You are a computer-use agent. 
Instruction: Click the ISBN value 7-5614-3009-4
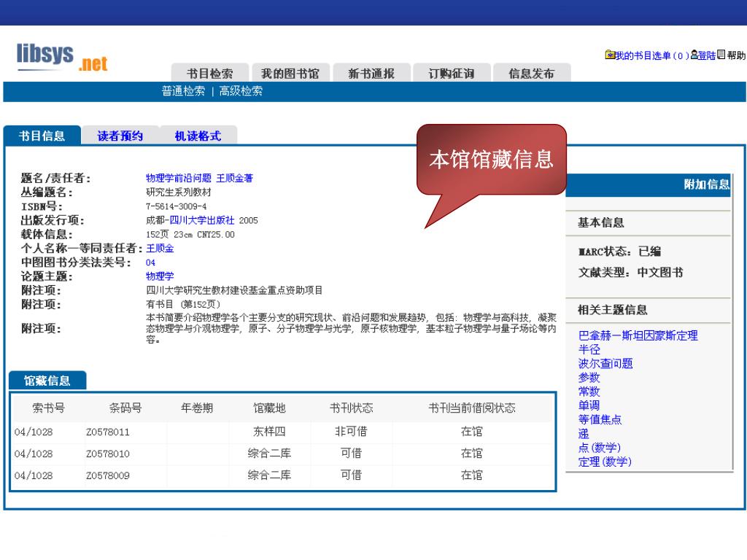[x=177, y=206]
